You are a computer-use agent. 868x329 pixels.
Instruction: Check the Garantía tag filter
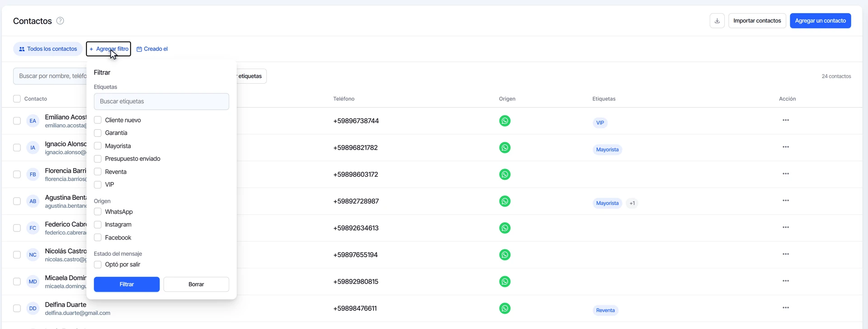(x=98, y=133)
